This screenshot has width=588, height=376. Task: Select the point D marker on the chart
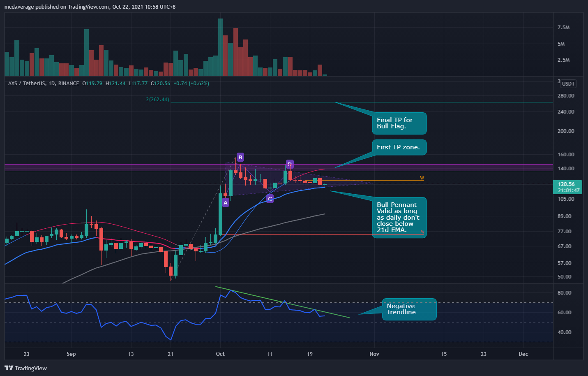[290, 165]
